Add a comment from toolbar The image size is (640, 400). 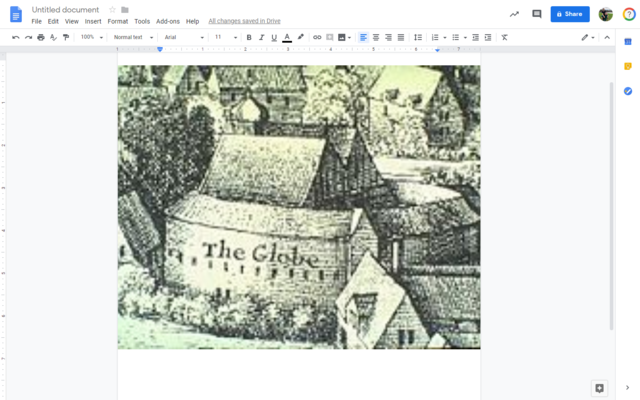point(329,37)
